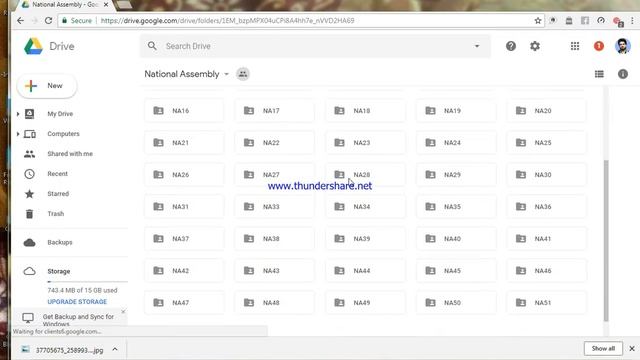
Task: Expand the My Drive tree arrow
Action: (x=18, y=114)
